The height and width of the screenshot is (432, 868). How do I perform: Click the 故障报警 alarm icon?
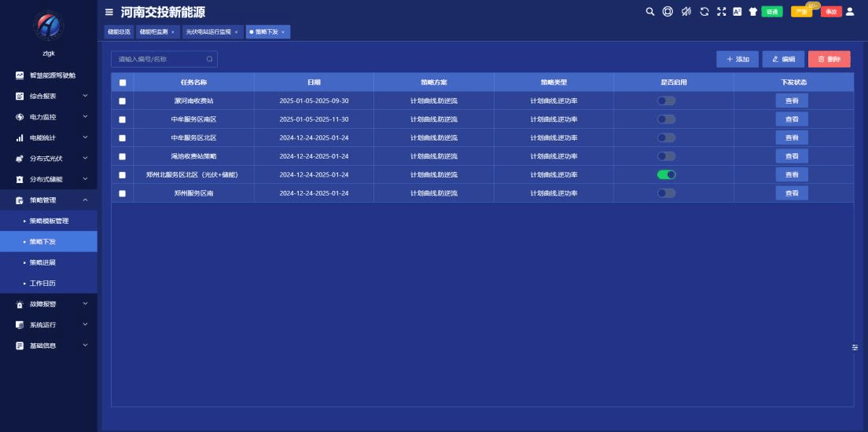[x=20, y=304]
